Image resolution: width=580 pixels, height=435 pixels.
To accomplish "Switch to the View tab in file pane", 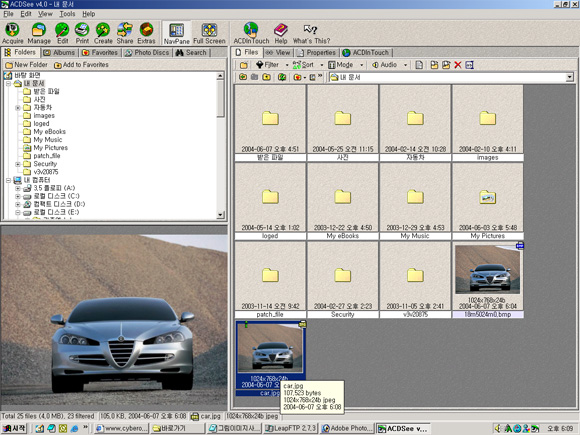I will pyautogui.click(x=278, y=53).
